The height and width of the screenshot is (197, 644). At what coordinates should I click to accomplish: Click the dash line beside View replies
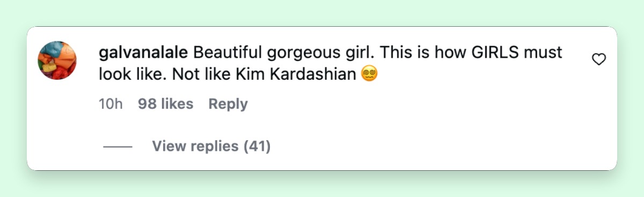(x=118, y=146)
